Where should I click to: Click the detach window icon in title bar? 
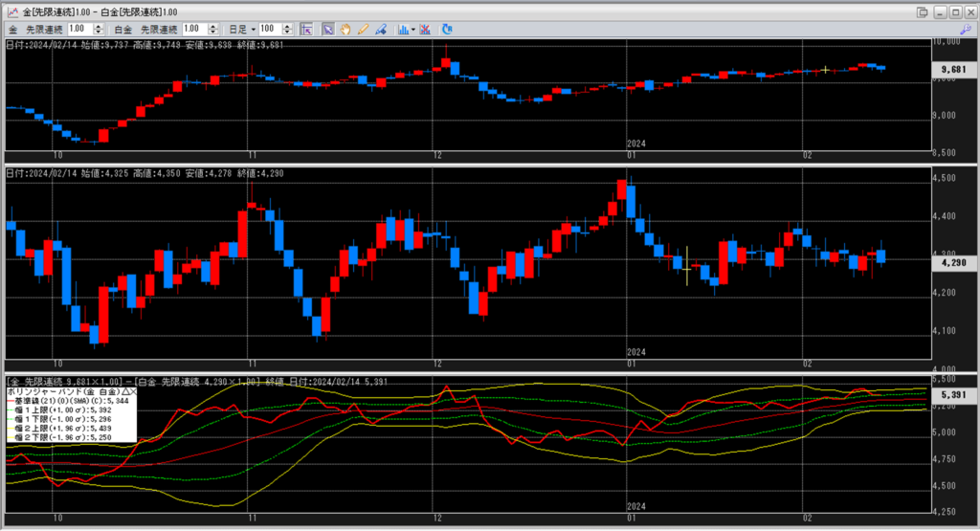pos(922,11)
